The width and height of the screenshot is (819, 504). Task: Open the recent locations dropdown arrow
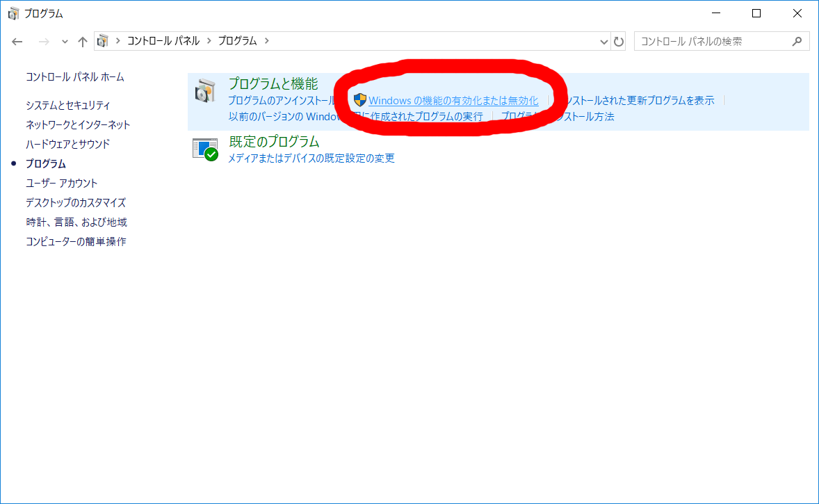click(65, 42)
